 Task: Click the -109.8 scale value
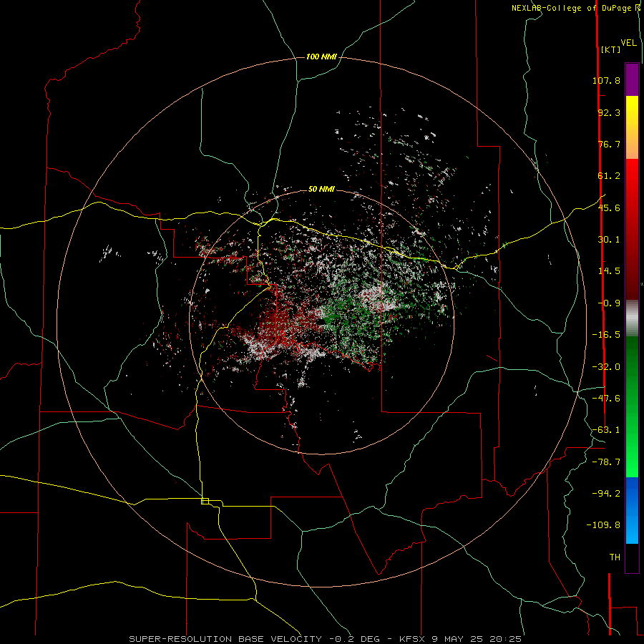point(603,525)
